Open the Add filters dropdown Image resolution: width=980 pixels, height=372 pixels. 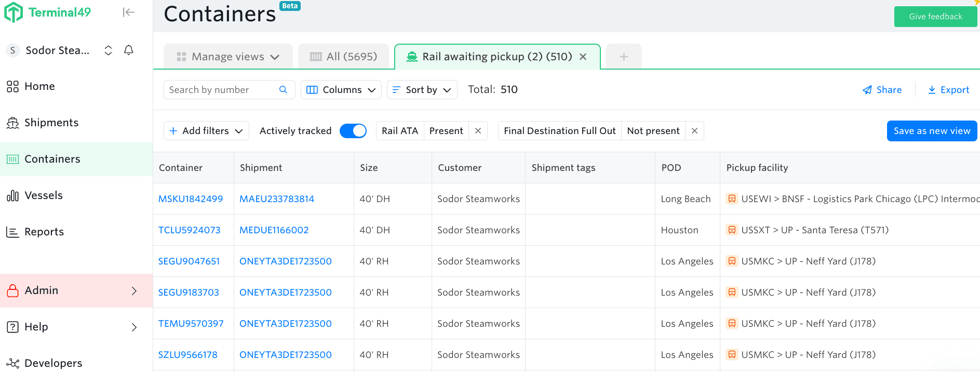(206, 131)
